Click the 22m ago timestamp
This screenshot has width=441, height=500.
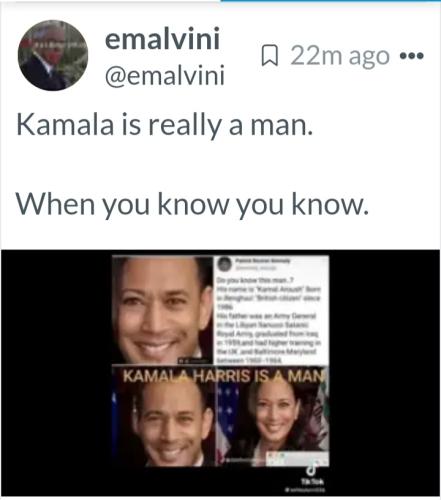pos(340,56)
